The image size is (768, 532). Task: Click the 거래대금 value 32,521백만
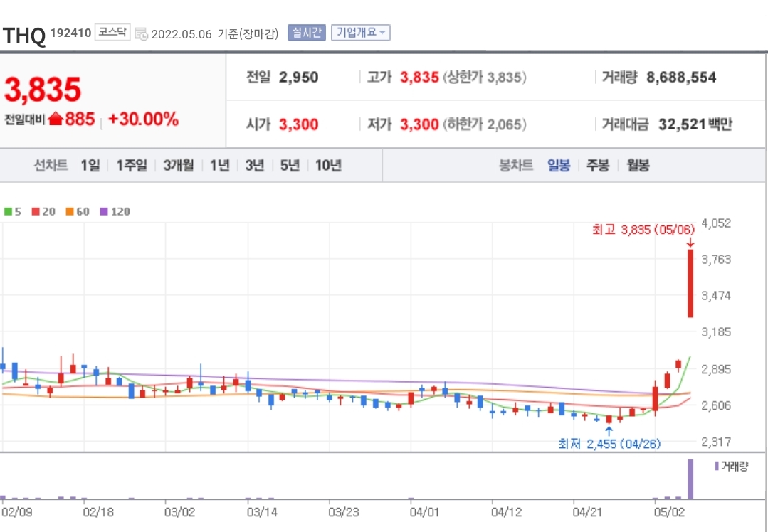(695, 124)
